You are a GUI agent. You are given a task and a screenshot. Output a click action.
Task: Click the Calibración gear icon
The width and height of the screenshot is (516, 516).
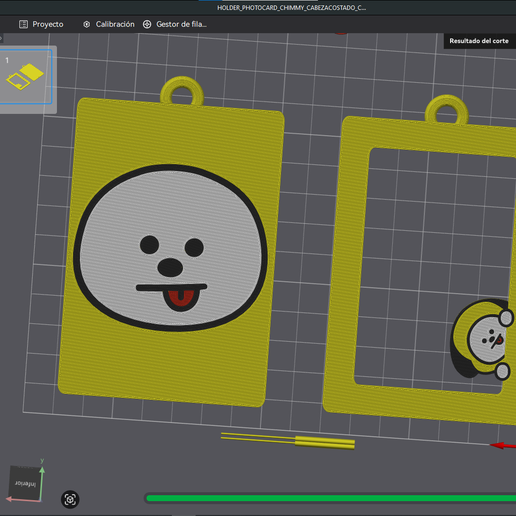click(87, 24)
